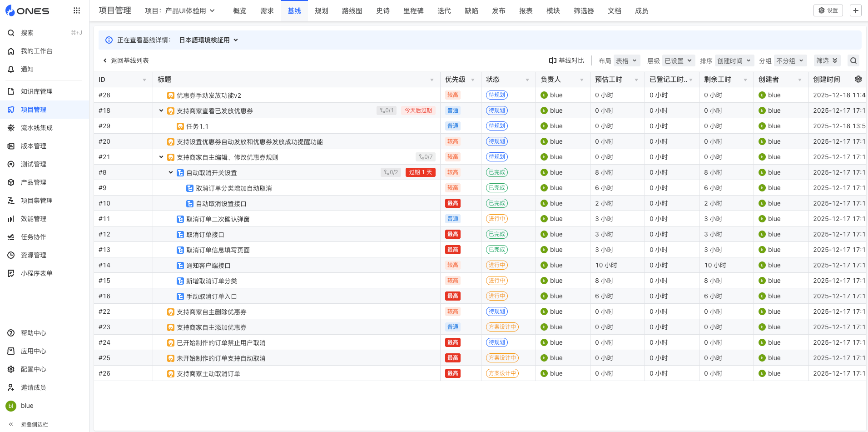Switch to the 需求 tab

tap(267, 10)
